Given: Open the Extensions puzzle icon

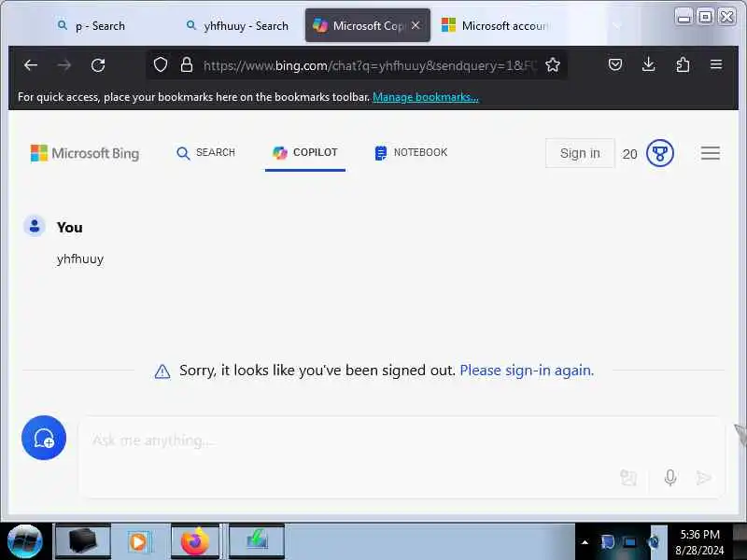Looking at the screenshot, I should click(683, 64).
